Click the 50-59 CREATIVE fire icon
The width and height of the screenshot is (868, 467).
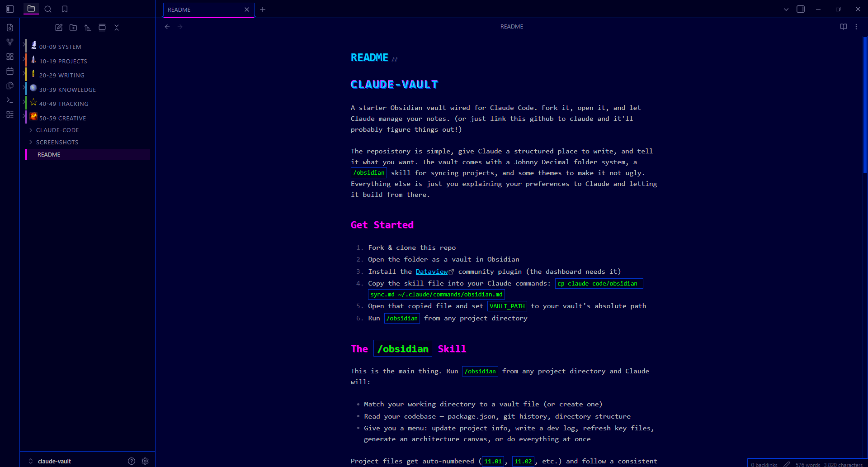pos(33,116)
